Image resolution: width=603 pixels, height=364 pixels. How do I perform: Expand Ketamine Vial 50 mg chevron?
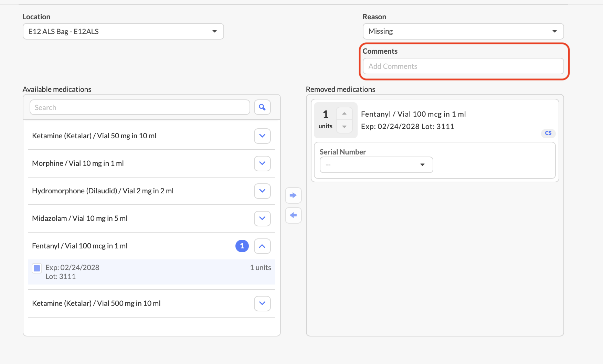click(x=262, y=136)
